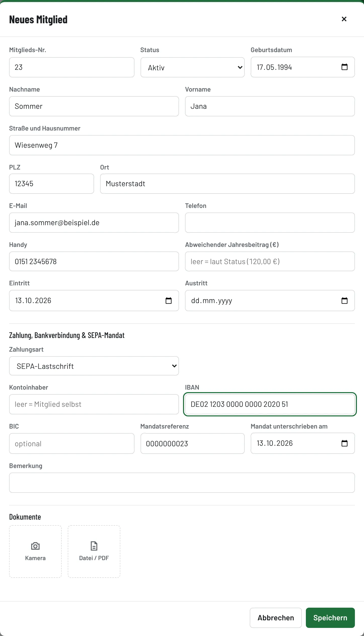
Task: Edit the Mandatsreferenz field 0000000023
Action: click(x=193, y=443)
